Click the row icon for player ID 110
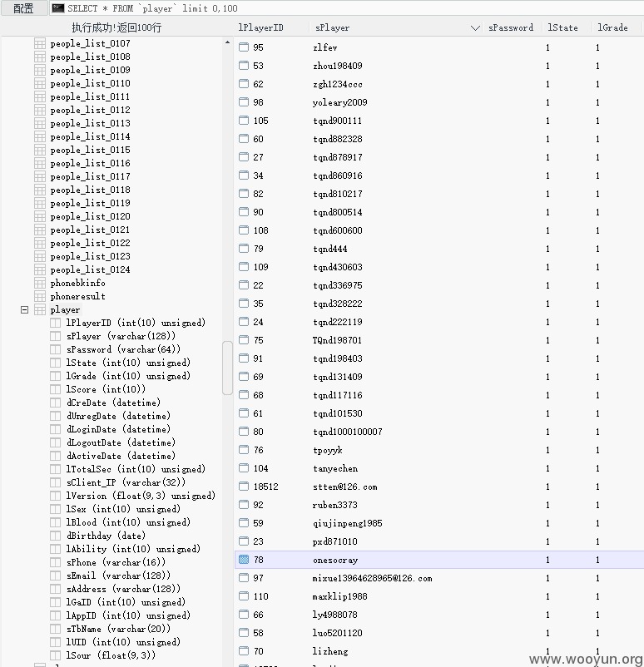The height and width of the screenshot is (667, 644). (244, 596)
